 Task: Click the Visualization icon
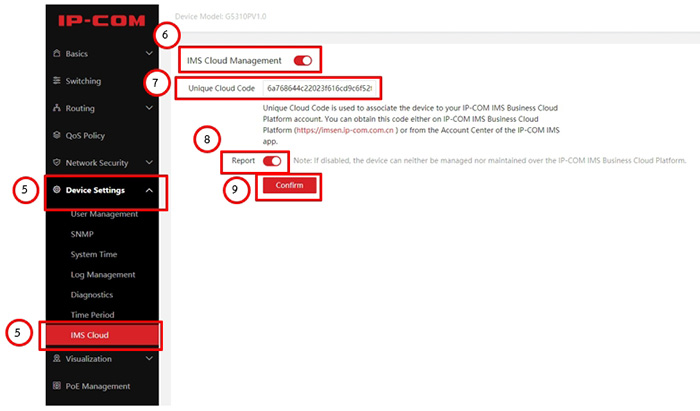pyautogui.click(x=57, y=358)
